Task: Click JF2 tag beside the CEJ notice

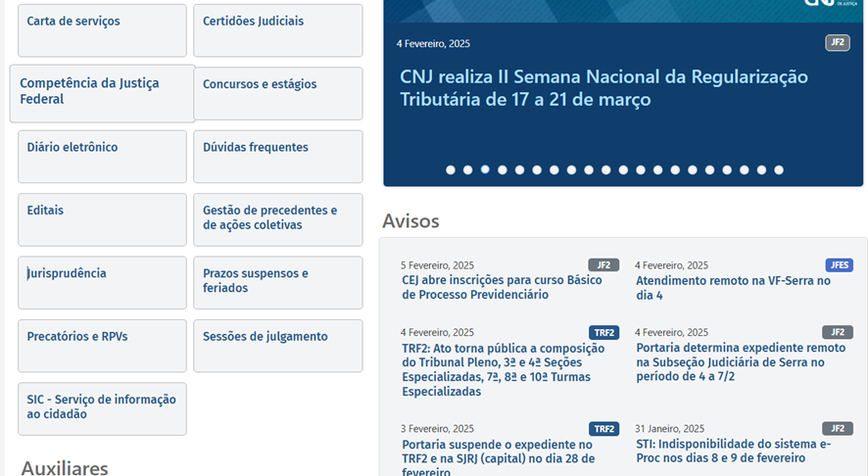Action: 603,265
